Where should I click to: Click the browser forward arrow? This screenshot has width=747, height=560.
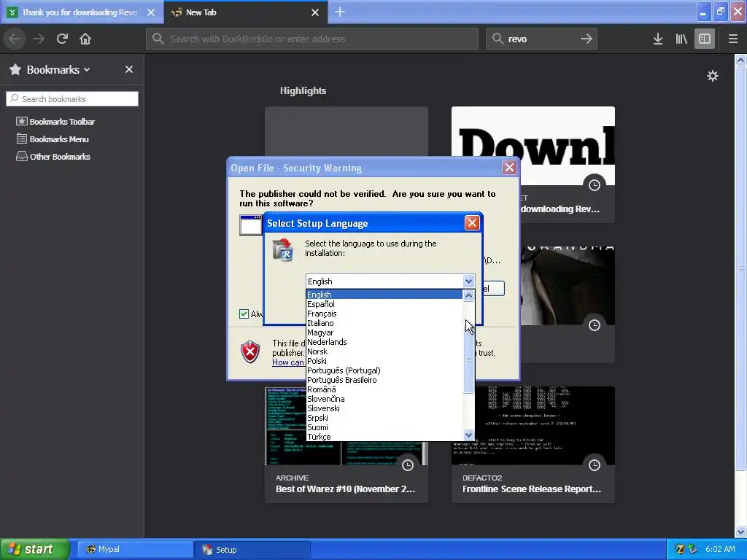tap(39, 39)
